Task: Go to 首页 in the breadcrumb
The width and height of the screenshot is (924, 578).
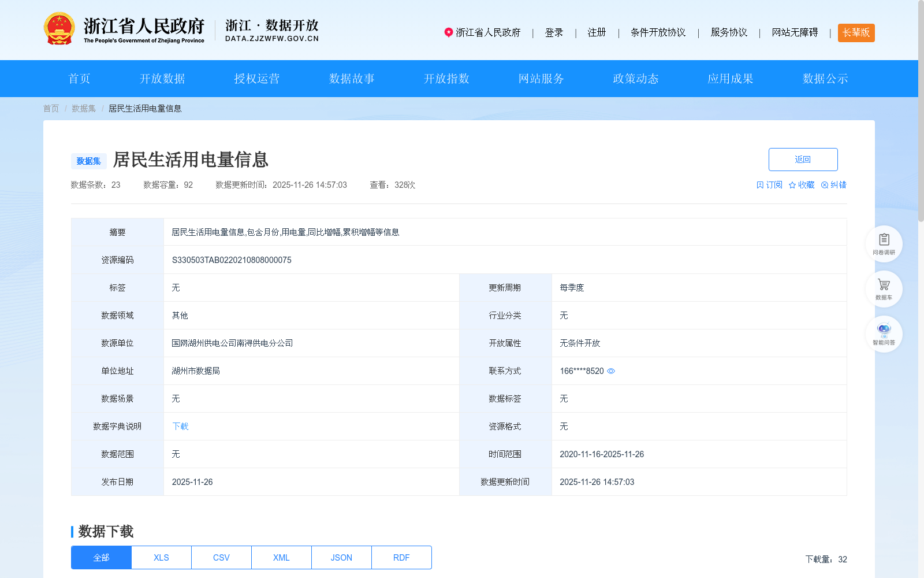Action: pos(51,109)
